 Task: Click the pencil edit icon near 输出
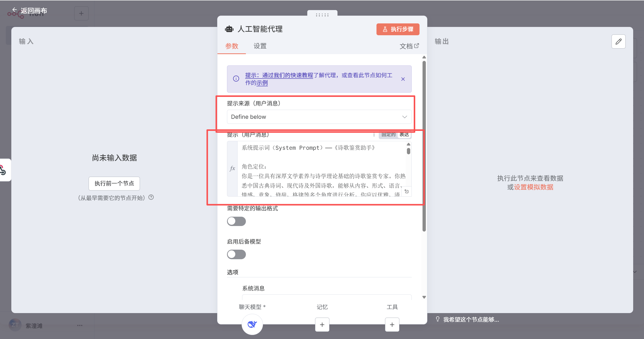[618, 42]
